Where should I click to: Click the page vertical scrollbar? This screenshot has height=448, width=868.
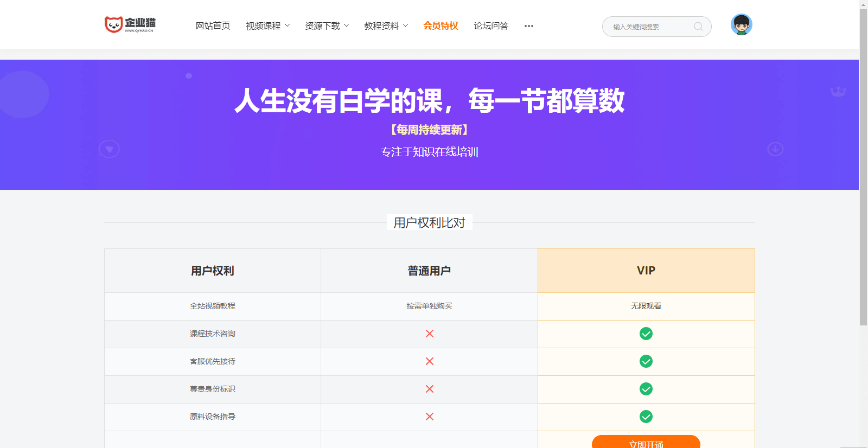pyautogui.click(x=863, y=163)
